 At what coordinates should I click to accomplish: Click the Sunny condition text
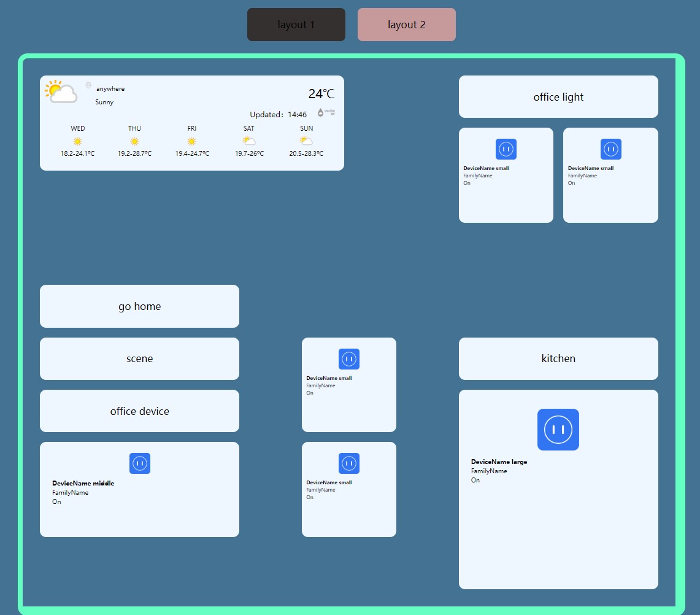[x=104, y=102]
